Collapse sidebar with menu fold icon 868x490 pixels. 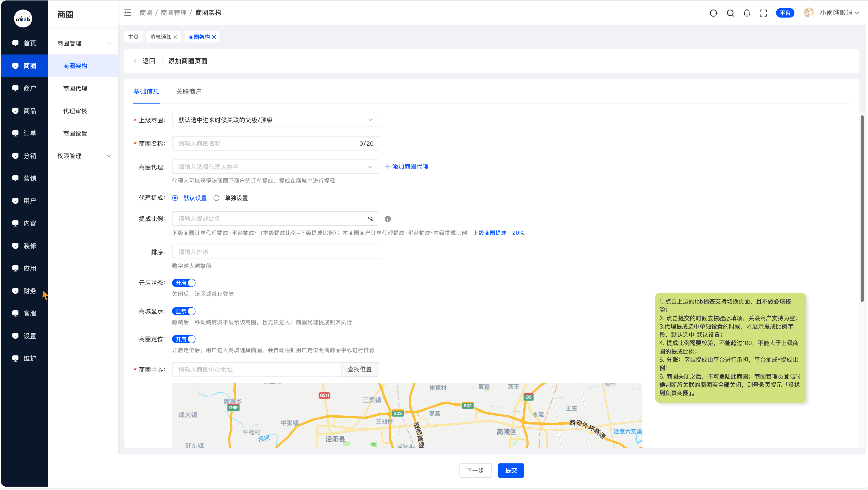127,13
